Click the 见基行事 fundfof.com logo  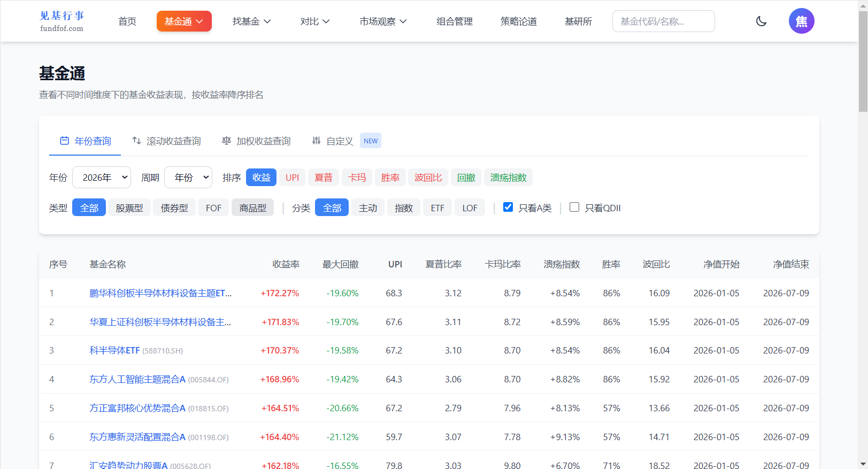(x=62, y=21)
